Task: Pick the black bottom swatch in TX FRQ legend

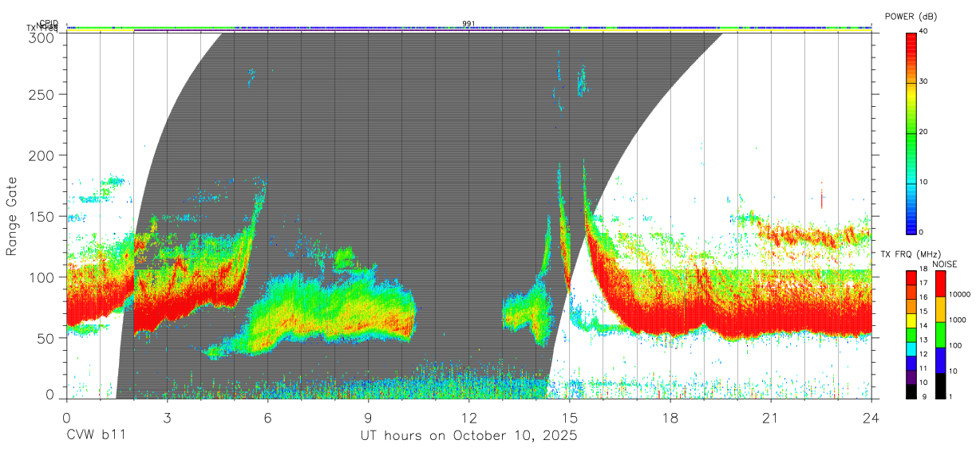Action: pyautogui.click(x=911, y=391)
